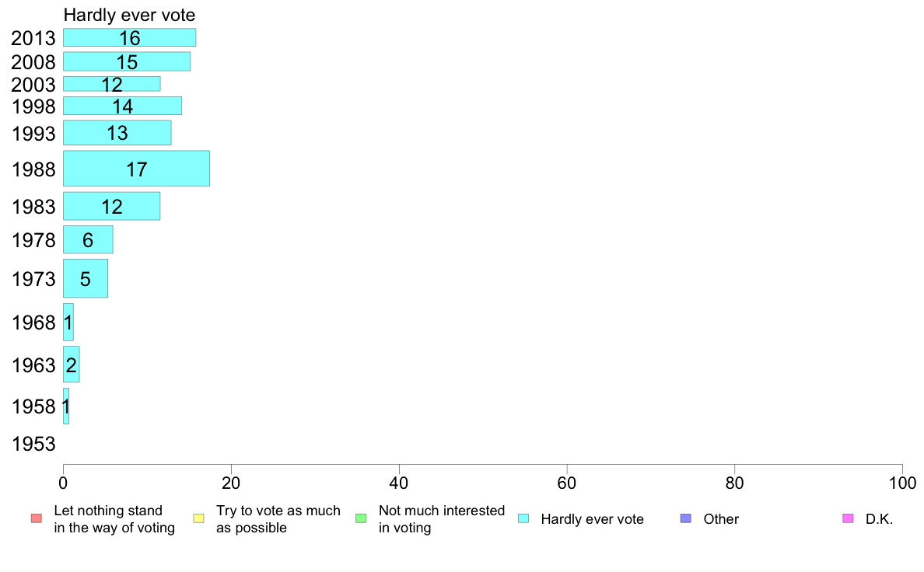The width and height of the screenshot is (924, 572).
Task: Click the yellow 'Try to vote' legend swatch
Action: pyautogui.click(x=198, y=518)
